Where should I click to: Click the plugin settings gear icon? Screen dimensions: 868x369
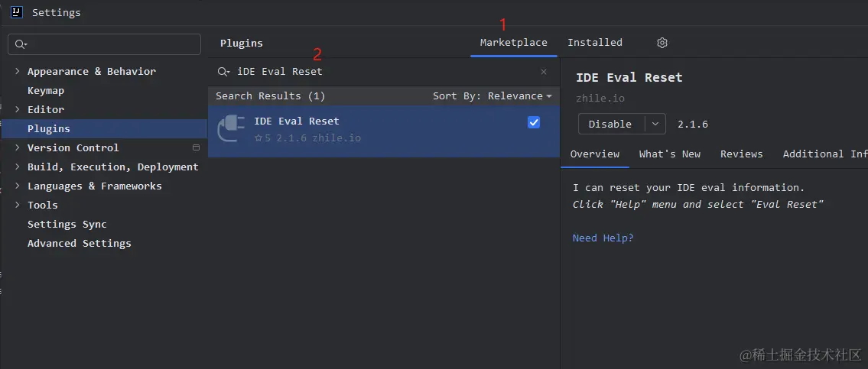pos(662,43)
